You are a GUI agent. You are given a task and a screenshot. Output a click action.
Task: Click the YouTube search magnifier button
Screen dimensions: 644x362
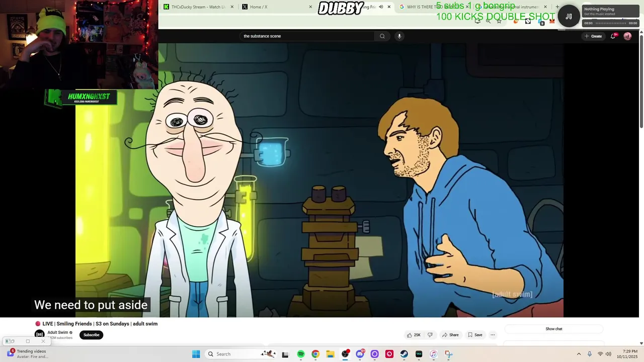click(382, 36)
